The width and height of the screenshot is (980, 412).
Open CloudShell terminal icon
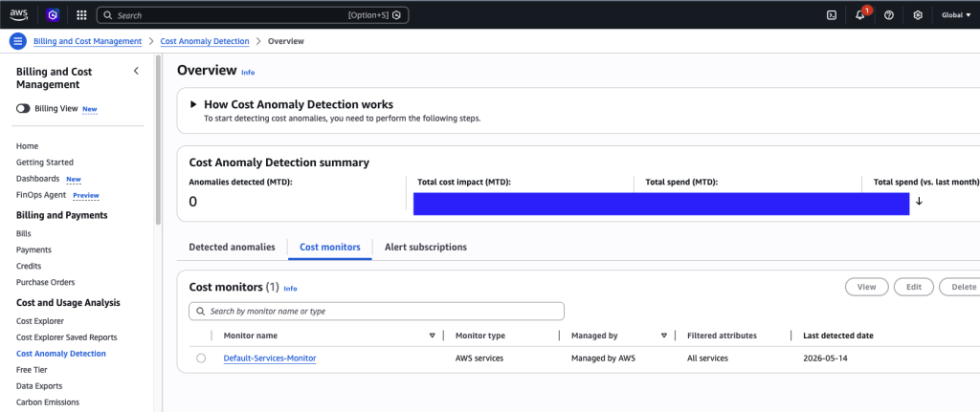832,15
